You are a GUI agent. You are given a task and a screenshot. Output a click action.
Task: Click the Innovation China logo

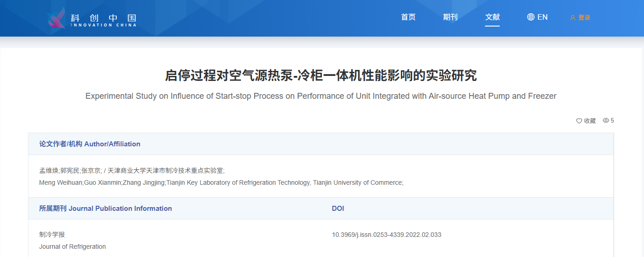[91, 18]
